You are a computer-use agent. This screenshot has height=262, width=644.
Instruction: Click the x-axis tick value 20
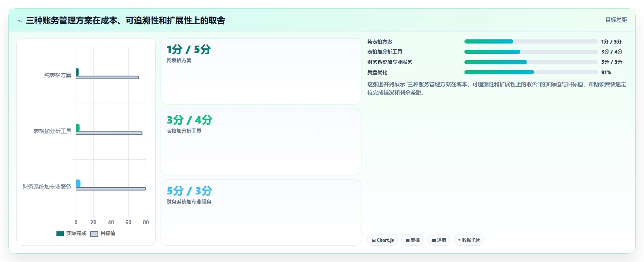pyautogui.click(x=93, y=223)
